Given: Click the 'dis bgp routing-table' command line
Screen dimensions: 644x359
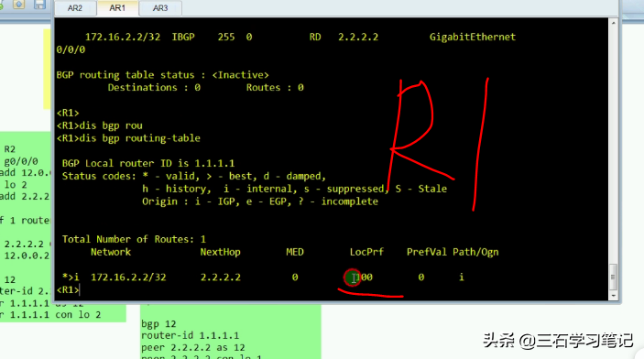Looking at the screenshot, I should coord(128,138).
